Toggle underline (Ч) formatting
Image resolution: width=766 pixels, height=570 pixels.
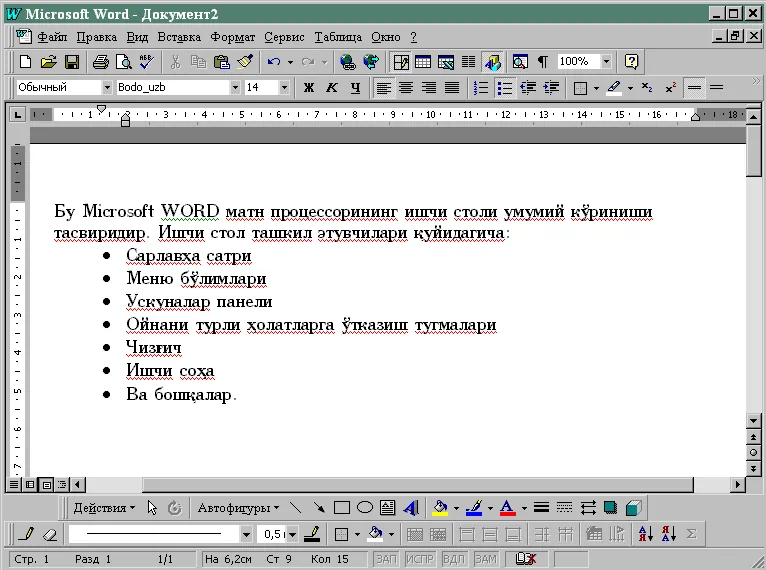pyautogui.click(x=355, y=88)
